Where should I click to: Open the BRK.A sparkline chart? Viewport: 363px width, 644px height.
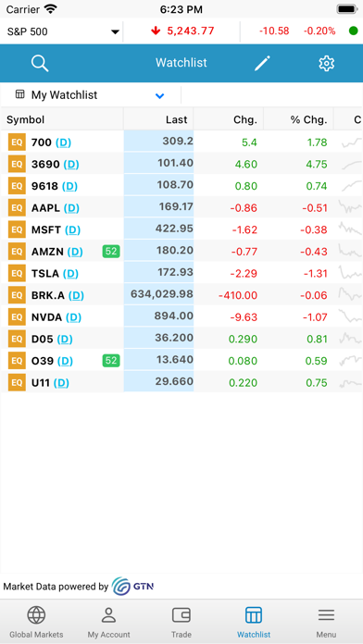pyautogui.click(x=350, y=294)
